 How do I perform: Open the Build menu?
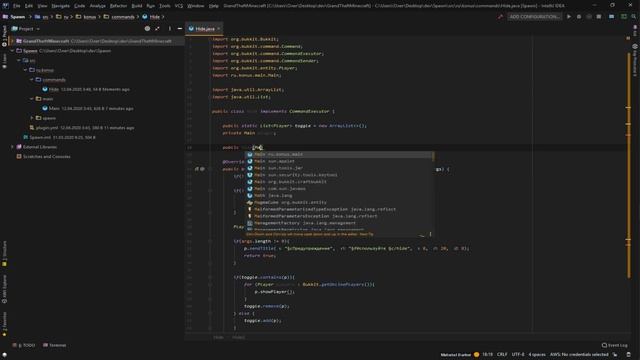(137, 6)
